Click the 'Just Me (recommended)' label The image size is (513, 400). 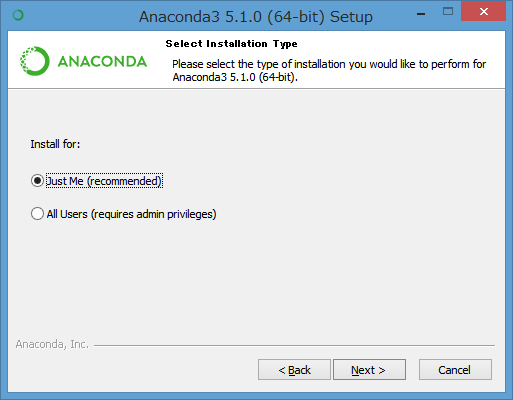(104, 181)
